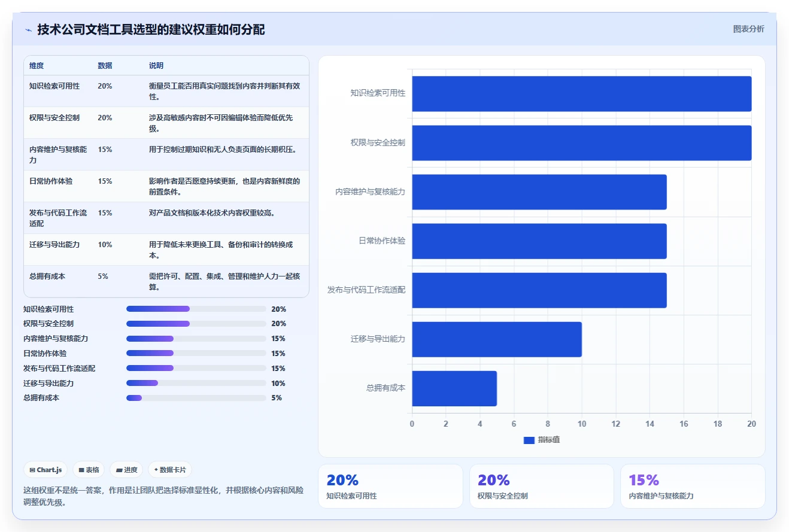Click the 内容维护与复核能力 table cell
The width and height of the screenshot is (789, 532).
tap(58, 154)
